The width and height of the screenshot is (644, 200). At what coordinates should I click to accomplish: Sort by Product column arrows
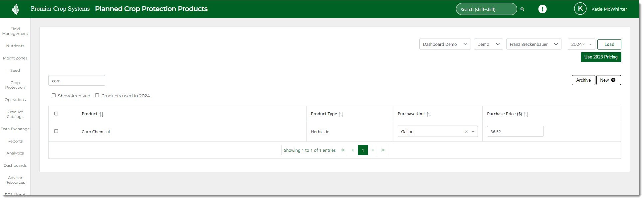tap(101, 114)
